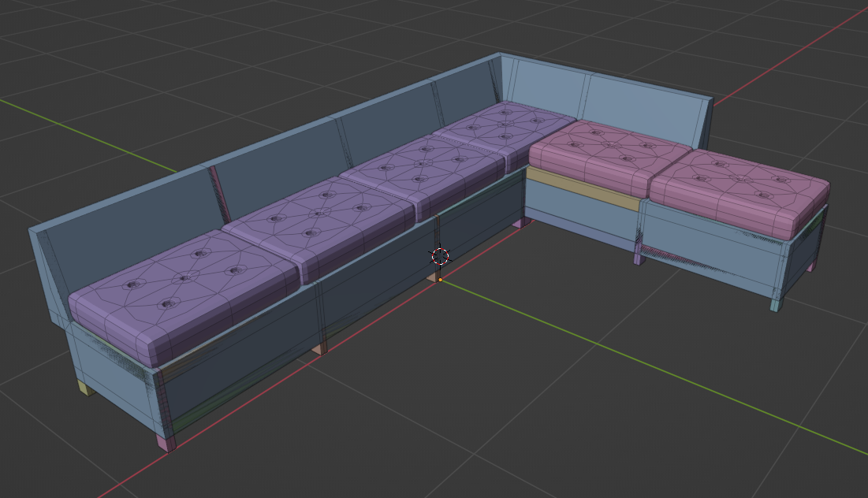Click the tan strip under pink cushion
The image size is (868, 498).
582,189
